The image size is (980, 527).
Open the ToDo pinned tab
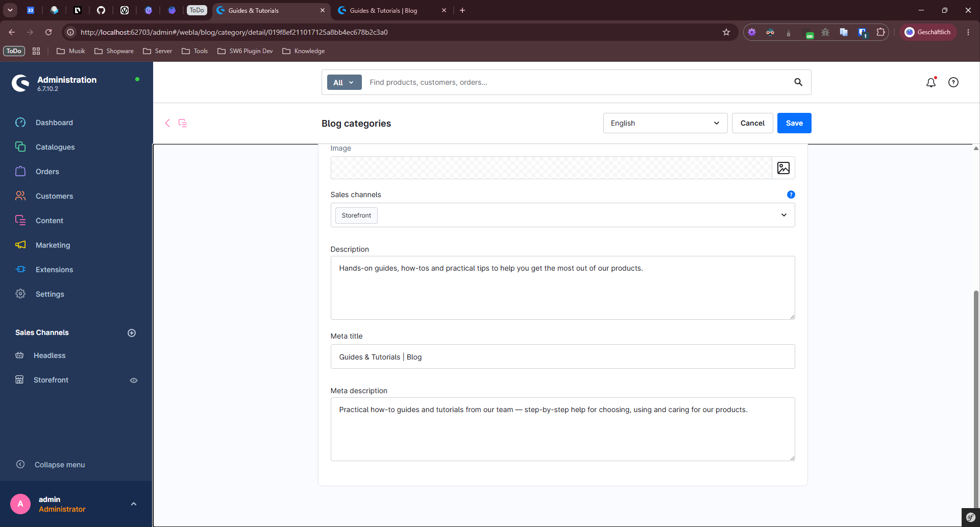[197, 10]
